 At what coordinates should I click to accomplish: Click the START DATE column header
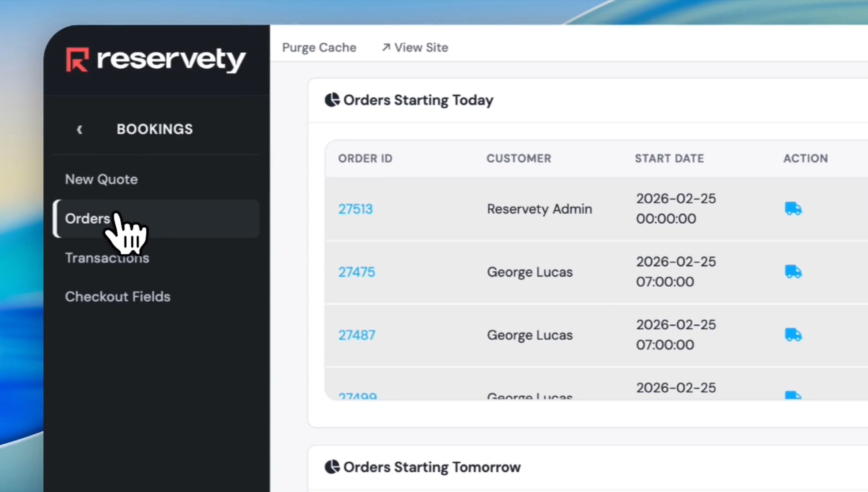(669, 158)
